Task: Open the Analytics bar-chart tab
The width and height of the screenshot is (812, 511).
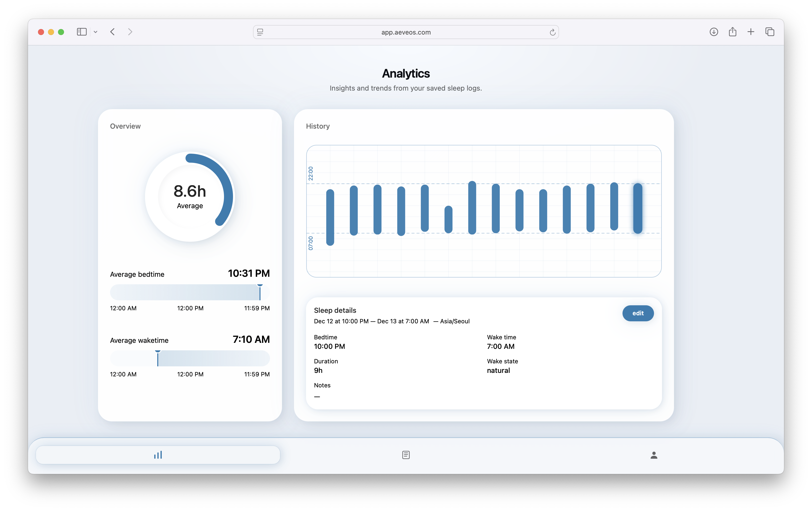Action: [158, 455]
